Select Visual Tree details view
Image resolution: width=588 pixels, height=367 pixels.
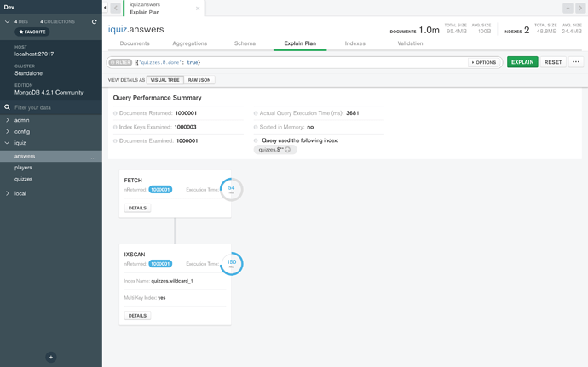(165, 80)
